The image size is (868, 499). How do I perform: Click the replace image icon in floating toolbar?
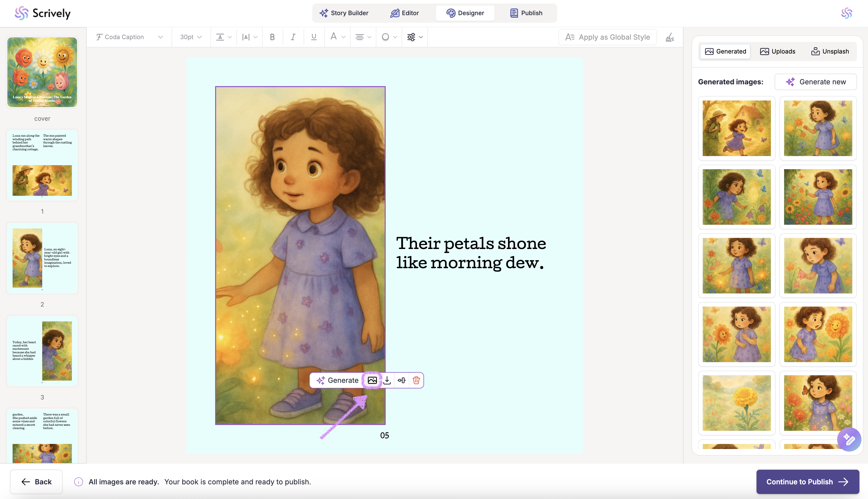[x=372, y=380]
